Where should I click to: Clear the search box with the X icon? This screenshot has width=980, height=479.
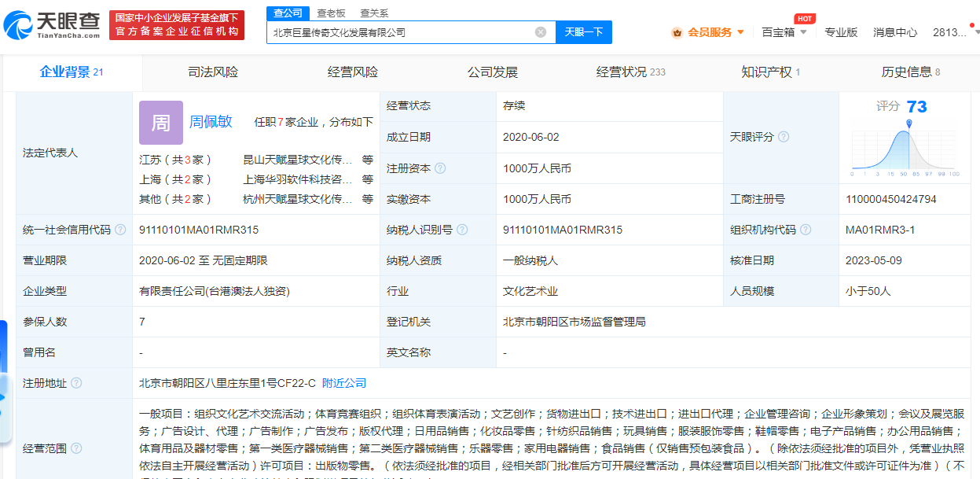[541, 32]
